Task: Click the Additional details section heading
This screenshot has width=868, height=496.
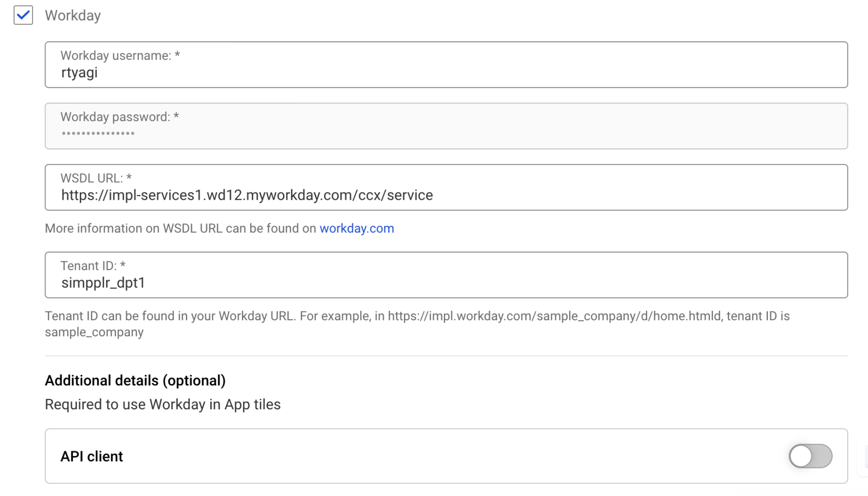Action: tap(135, 380)
